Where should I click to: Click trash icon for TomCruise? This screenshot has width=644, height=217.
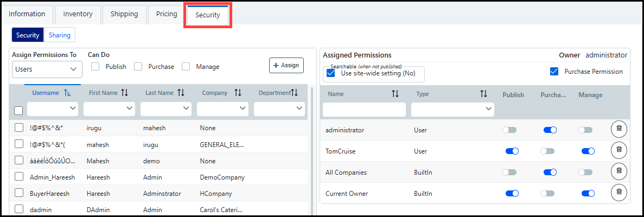pyautogui.click(x=619, y=151)
